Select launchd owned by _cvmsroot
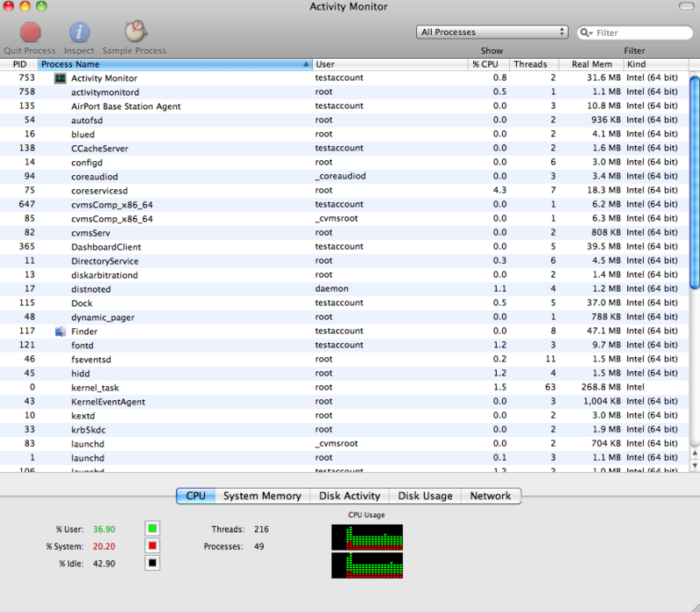The height and width of the screenshot is (612, 700). point(344,443)
